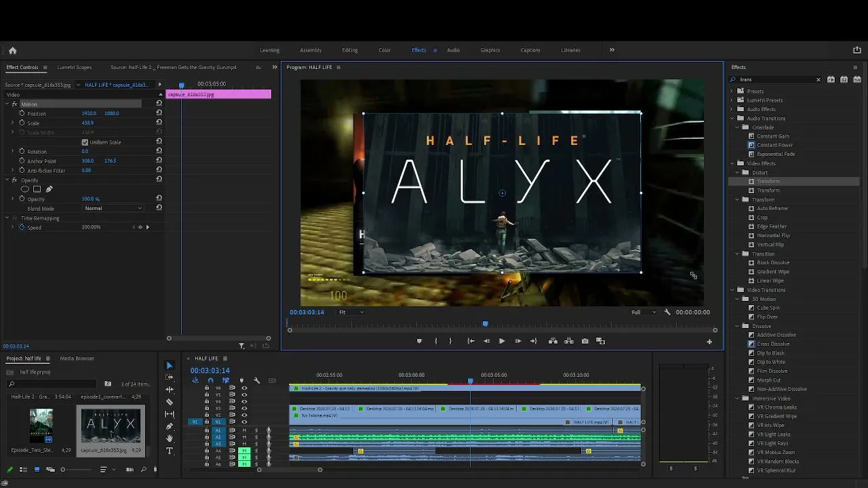Reset the Scale parameter
The width and height of the screenshot is (868, 488).
point(159,123)
